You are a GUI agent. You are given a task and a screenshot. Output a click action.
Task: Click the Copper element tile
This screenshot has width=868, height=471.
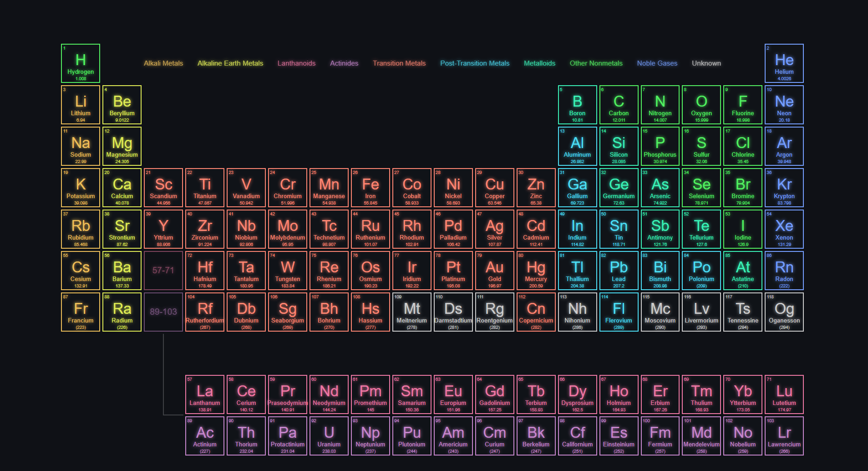point(495,188)
